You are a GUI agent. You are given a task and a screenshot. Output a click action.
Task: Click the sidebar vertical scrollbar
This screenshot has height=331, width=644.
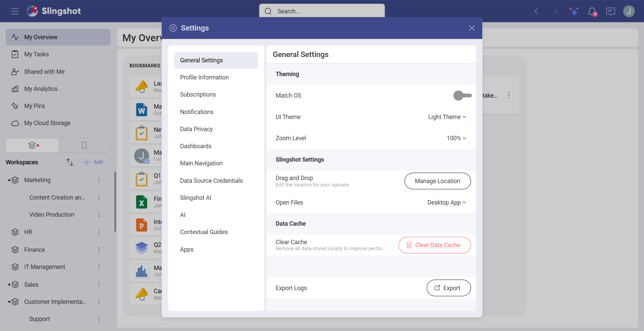115,201
